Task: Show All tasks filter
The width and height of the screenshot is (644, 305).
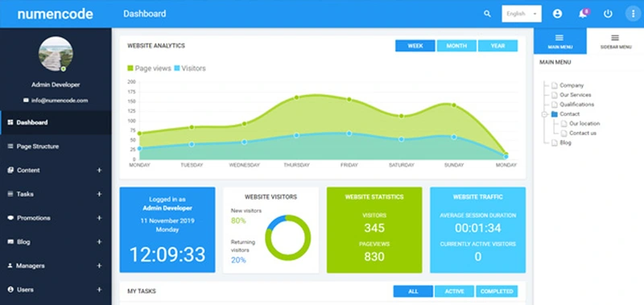Action: pyautogui.click(x=413, y=291)
